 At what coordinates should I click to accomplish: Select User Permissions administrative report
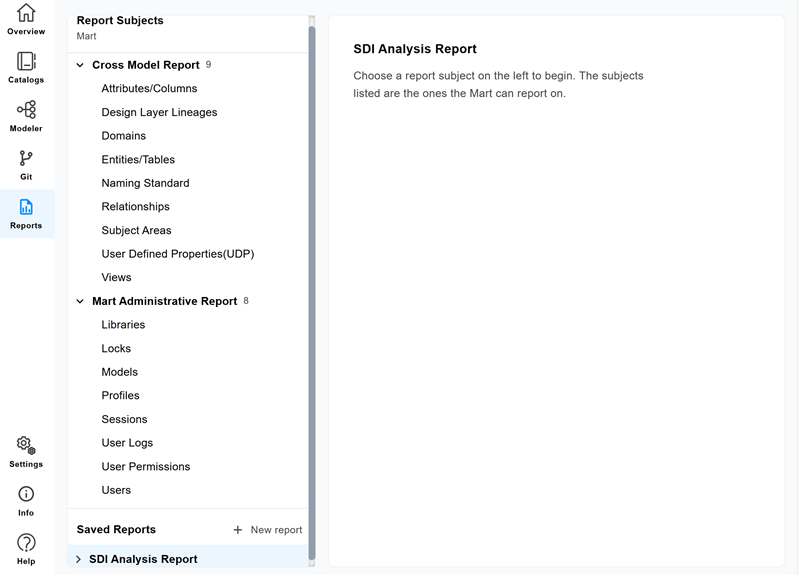point(146,467)
